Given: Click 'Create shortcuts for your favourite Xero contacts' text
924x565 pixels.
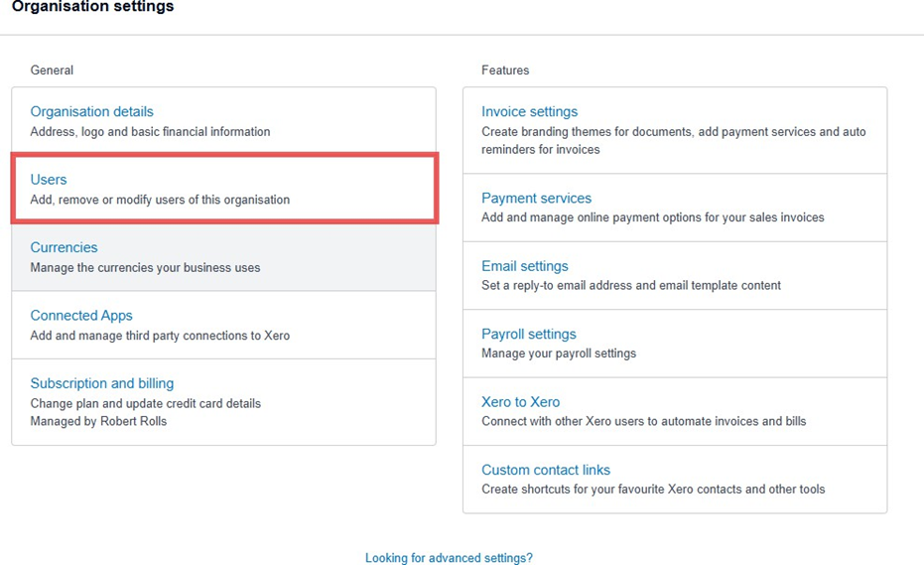Looking at the screenshot, I should point(652,489).
